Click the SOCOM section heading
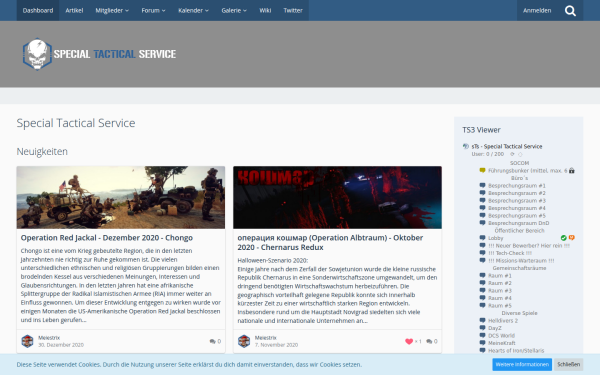 (x=519, y=163)
